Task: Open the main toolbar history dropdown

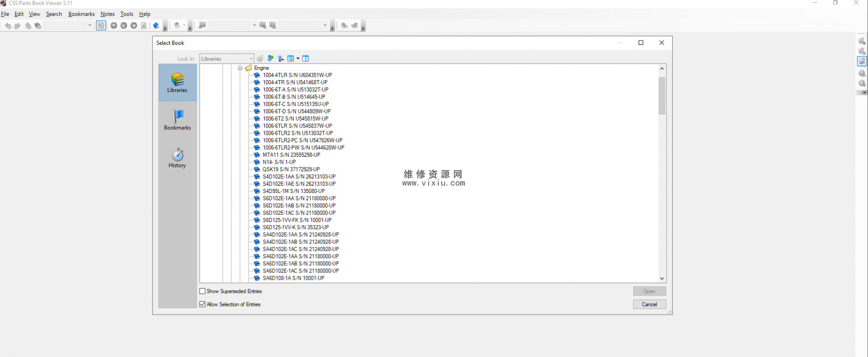Action: coord(90,25)
